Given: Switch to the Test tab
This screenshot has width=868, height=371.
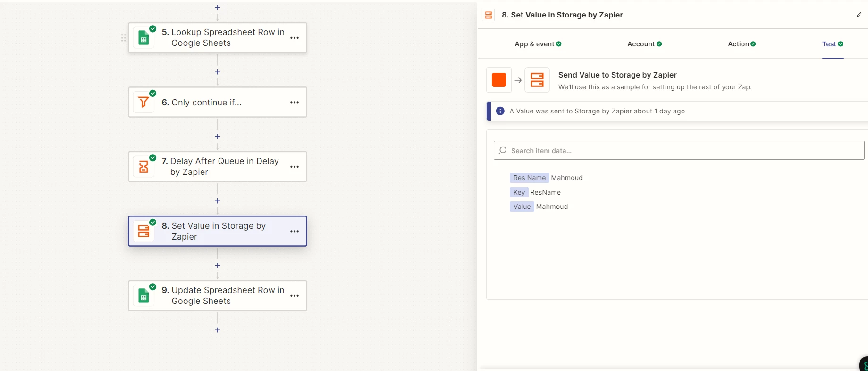Looking at the screenshot, I should click(x=833, y=44).
